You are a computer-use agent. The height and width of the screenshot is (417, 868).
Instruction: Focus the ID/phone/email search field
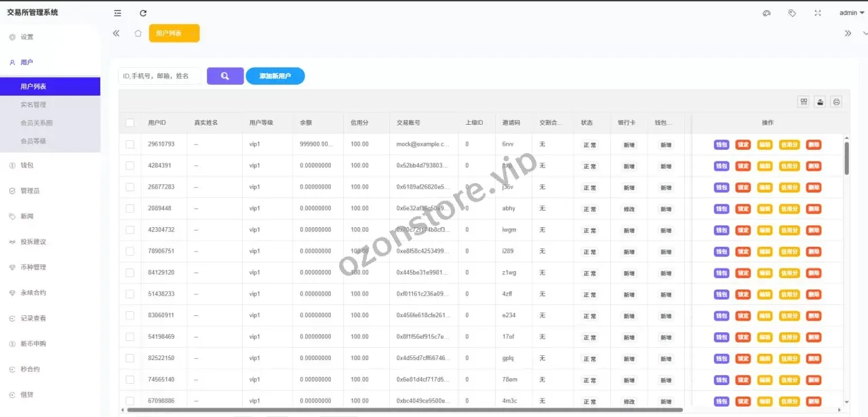pyautogui.click(x=160, y=76)
